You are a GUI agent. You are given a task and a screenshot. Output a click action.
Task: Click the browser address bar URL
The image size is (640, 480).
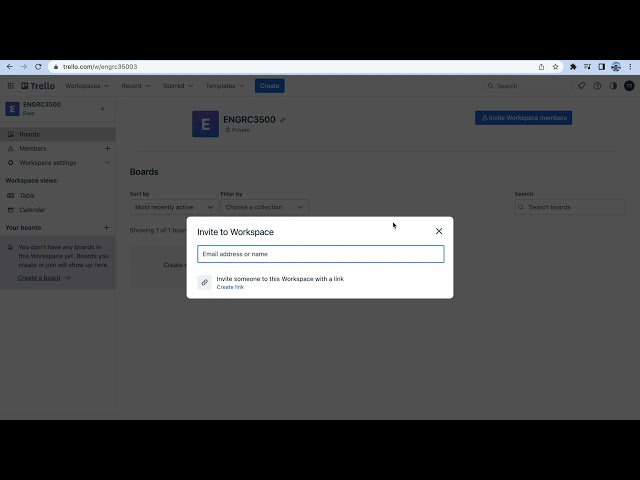click(100, 67)
